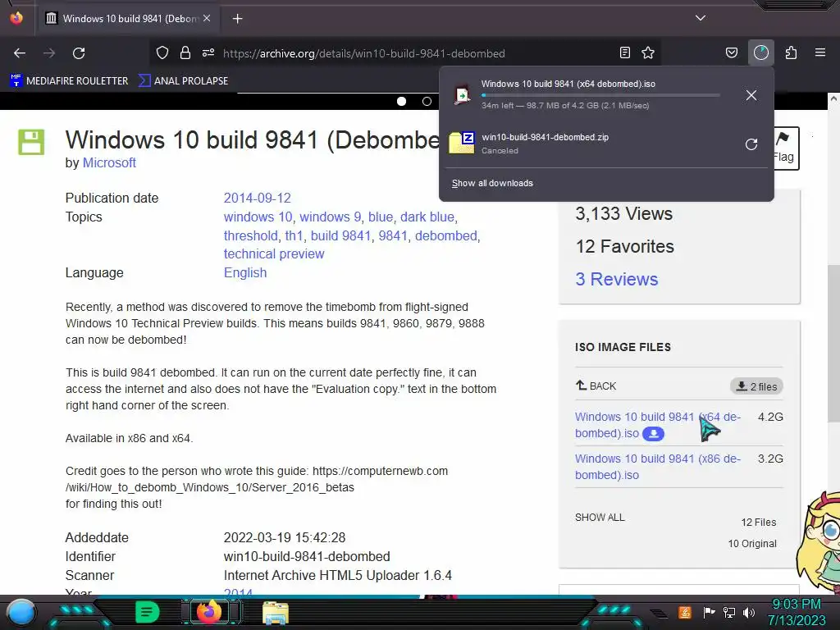Screen dimensions: 840x630
Task: Open the threshold topic link
Action: (250, 235)
